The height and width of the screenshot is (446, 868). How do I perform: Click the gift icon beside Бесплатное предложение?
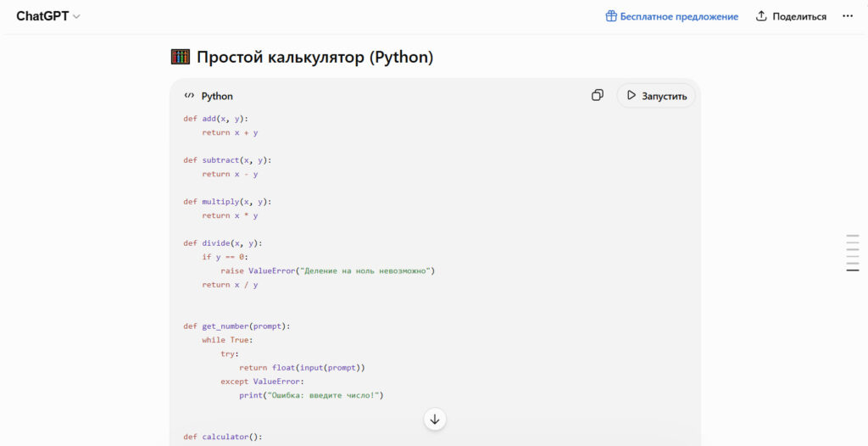[x=611, y=16]
